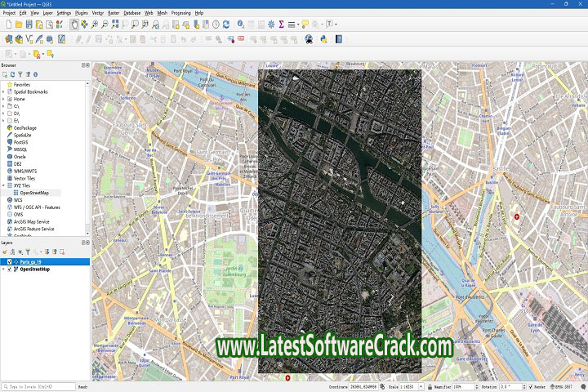Toggle Paris_gs_19 layer visibility checkbox

point(9,262)
